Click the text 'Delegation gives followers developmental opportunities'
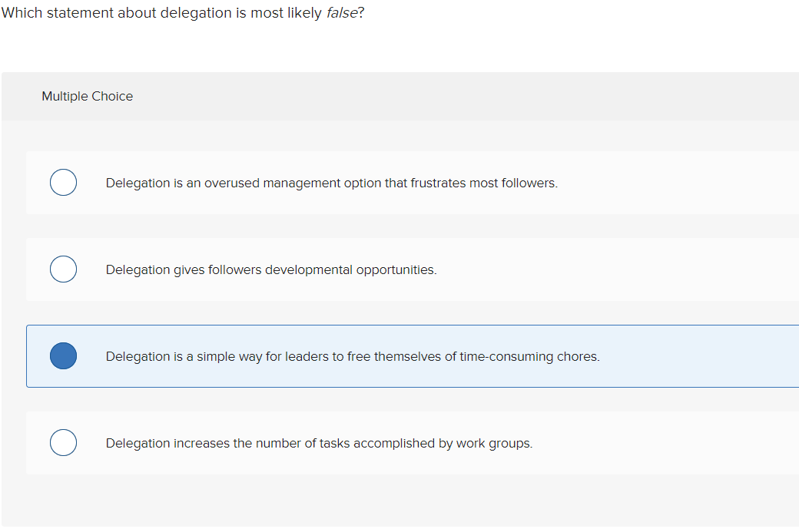 point(271,269)
